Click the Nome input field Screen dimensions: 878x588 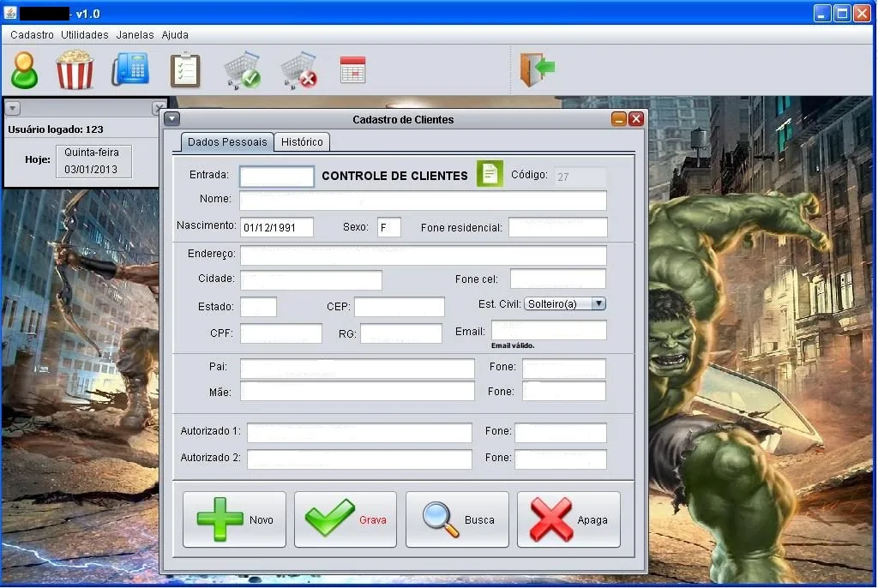[x=424, y=201]
